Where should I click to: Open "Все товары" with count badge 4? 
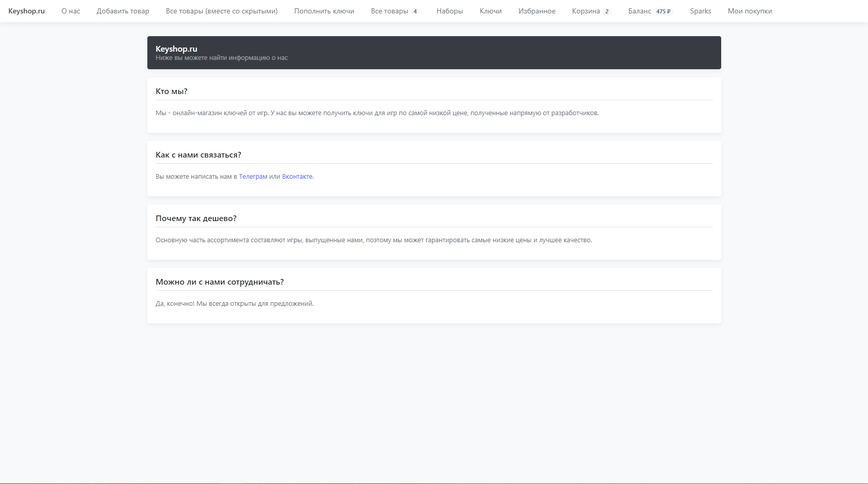tap(394, 11)
